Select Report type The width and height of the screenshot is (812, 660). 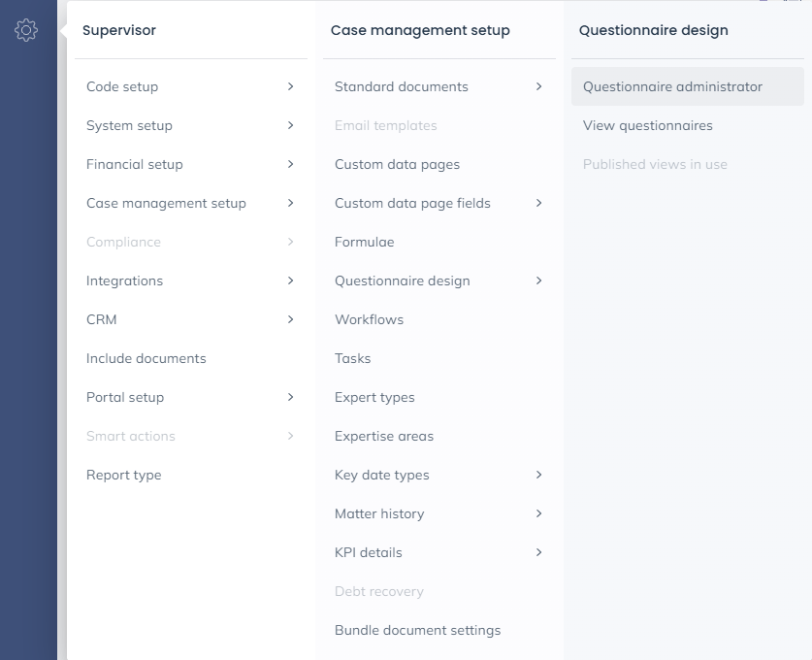(123, 475)
